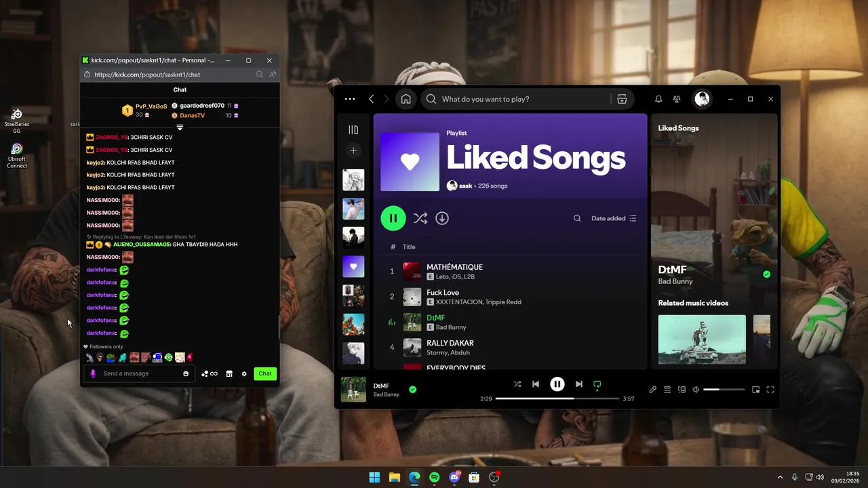
Task: Click the Kick chat address bar URL
Action: pos(147,75)
